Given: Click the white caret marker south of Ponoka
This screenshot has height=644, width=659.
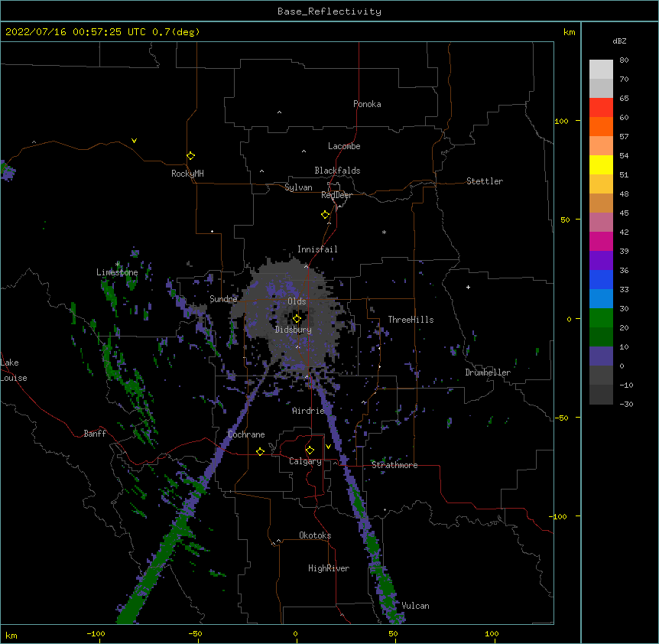Looking at the screenshot, I should pos(279,112).
